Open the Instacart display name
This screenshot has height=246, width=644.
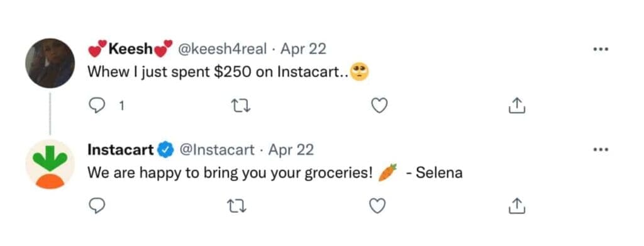tap(121, 150)
